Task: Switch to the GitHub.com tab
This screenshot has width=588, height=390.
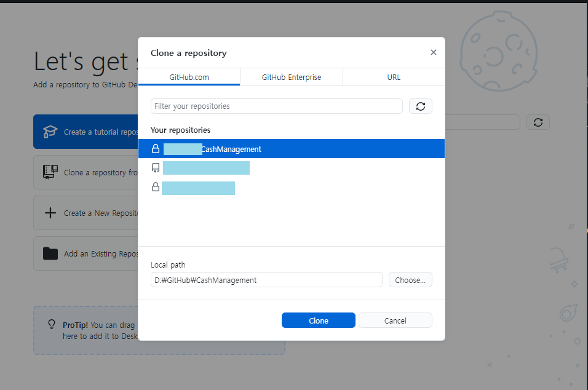Action: click(189, 77)
